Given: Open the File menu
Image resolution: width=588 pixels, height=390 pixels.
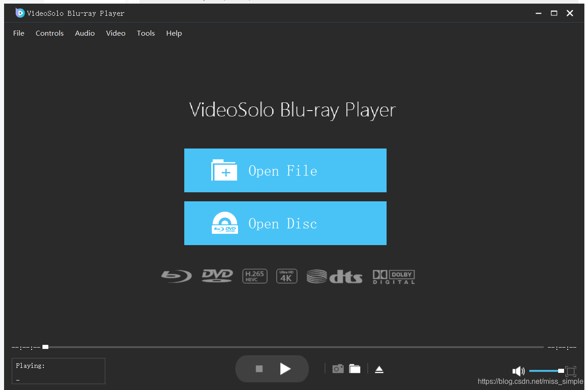Looking at the screenshot, I should pyautogui.click(x=19, y=33).
